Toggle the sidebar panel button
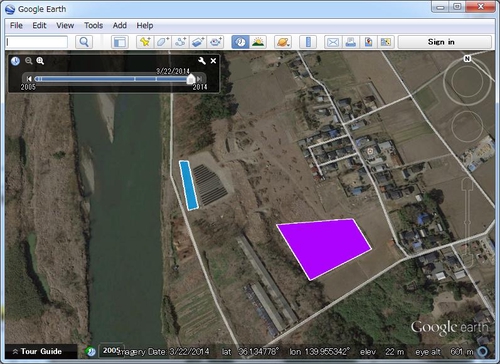 120,42
